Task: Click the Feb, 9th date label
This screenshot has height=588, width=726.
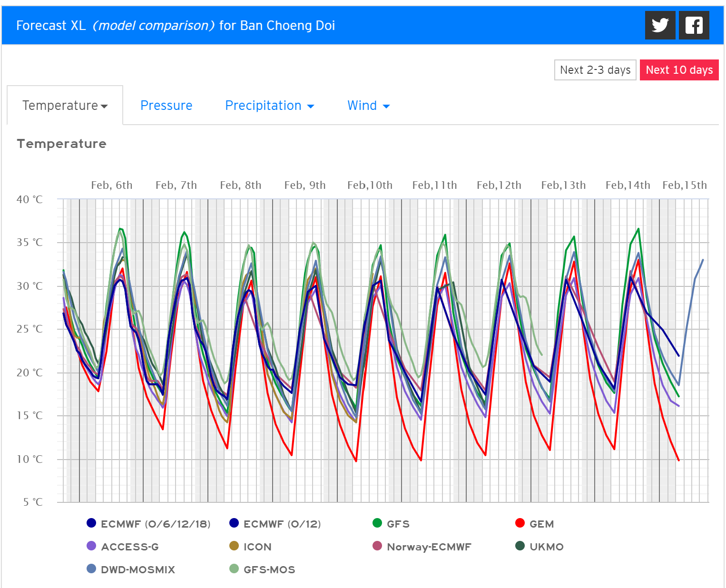Action: [x=305, y=186]
